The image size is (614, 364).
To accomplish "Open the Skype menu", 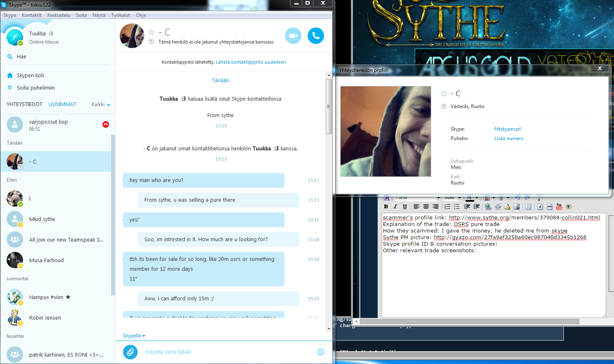I will [x=10, y=15].
